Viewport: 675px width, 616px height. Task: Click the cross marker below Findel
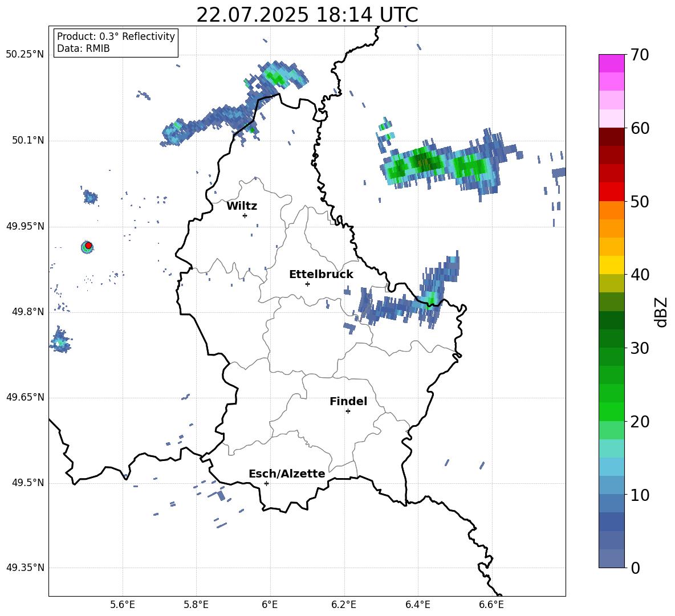[348, 411]
